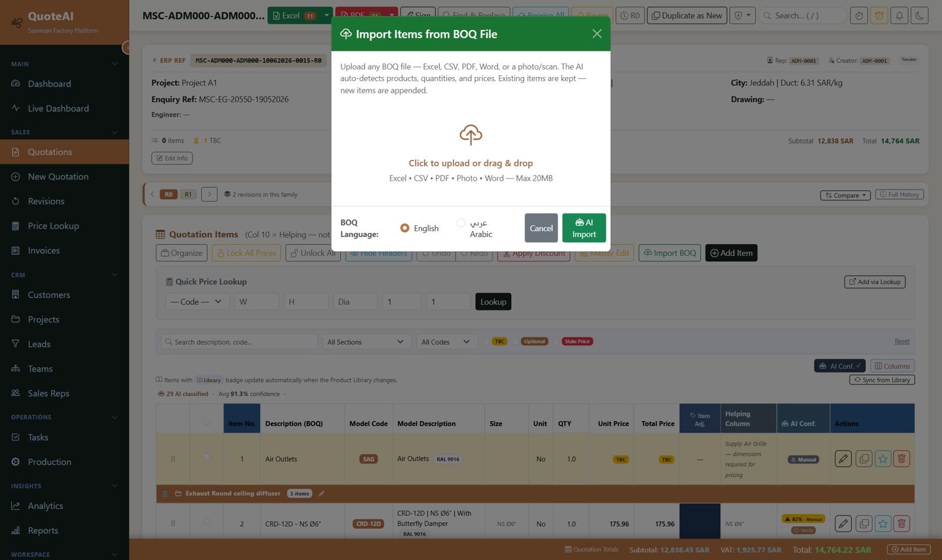The width and height of the screenshot is (942, 560).
Task: Select English BOQ language
Action: (x=404, y=228)
